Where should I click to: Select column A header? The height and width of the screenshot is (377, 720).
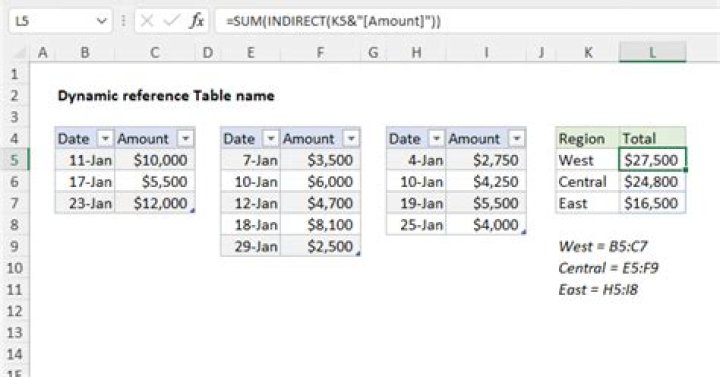(43, 52)
